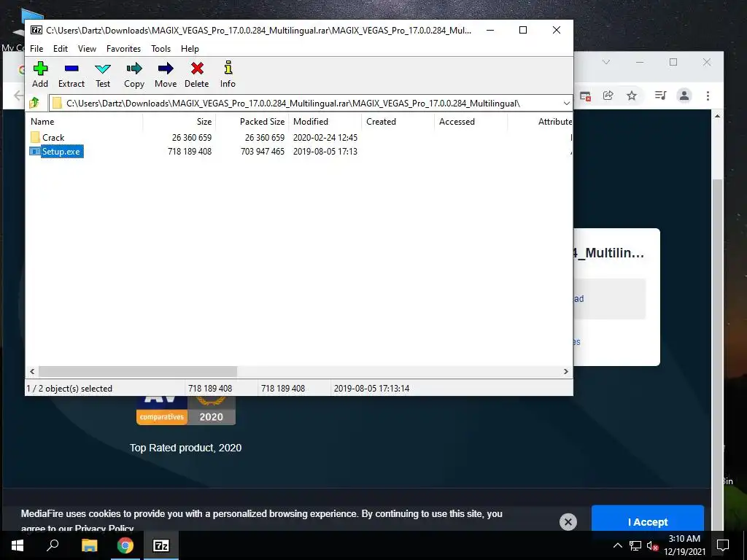Screen dimensions: 747x560
Task: Dismiss the cookie banner X icon
Action: click(x=568, y=522)
